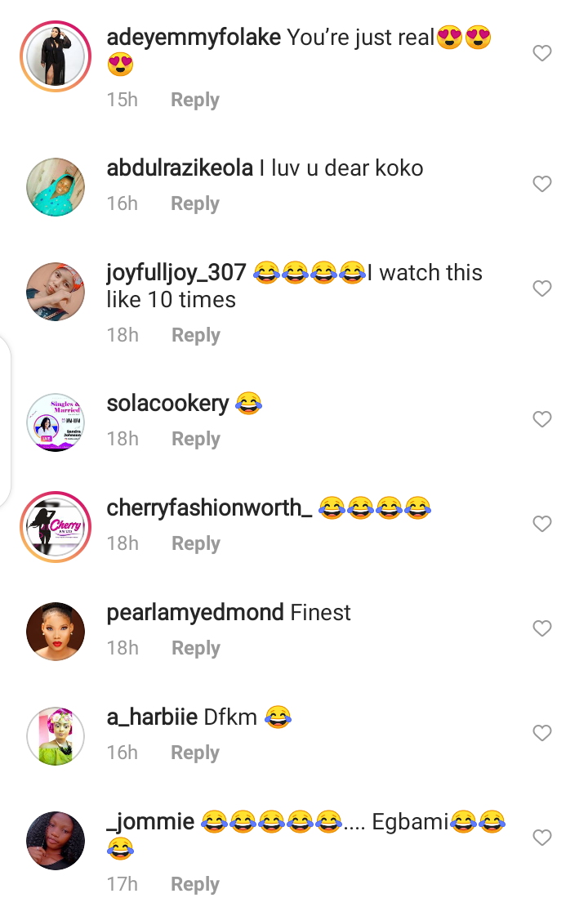This screenshot has width=588, height=907.
Task: Open solacookery's profile picture
Action: [56, 422]
